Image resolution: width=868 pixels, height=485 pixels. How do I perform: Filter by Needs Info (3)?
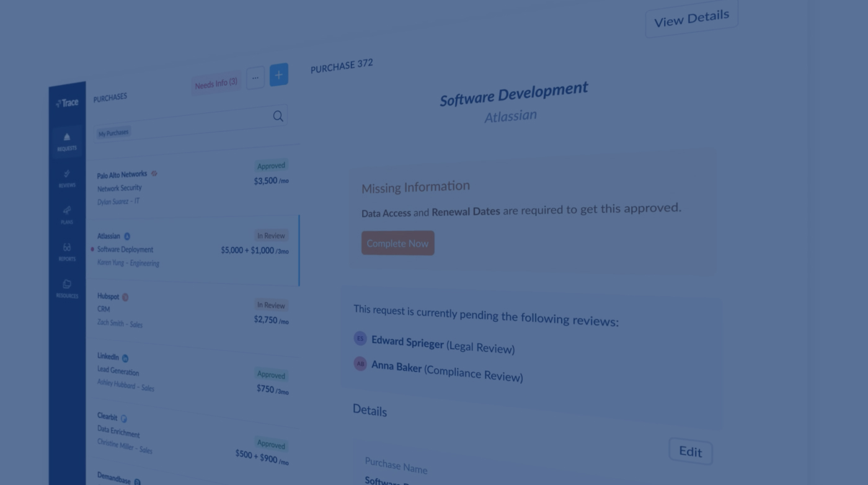click(216, 83)
